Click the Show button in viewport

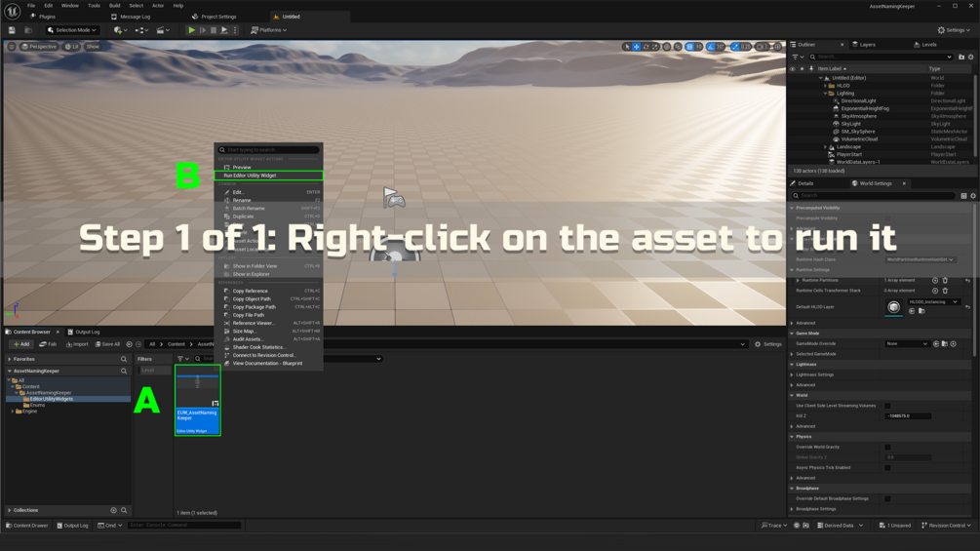[93, 46]
